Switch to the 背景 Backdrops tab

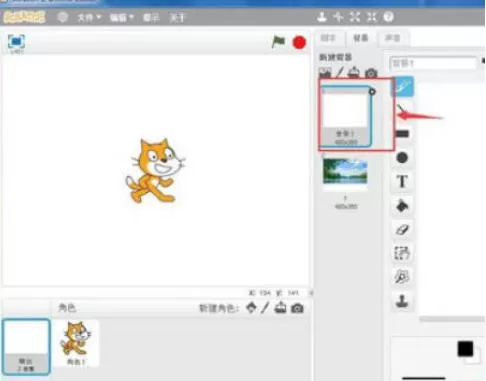tap(361, 38)
